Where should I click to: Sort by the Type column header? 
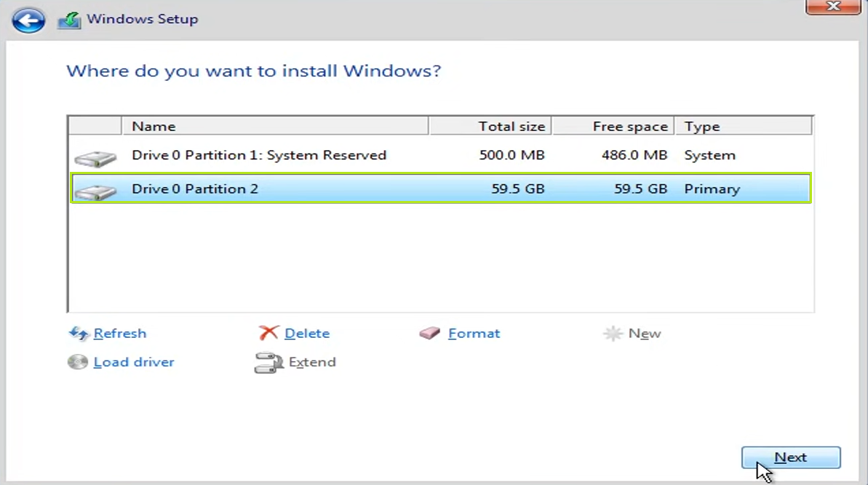[742, 126]
